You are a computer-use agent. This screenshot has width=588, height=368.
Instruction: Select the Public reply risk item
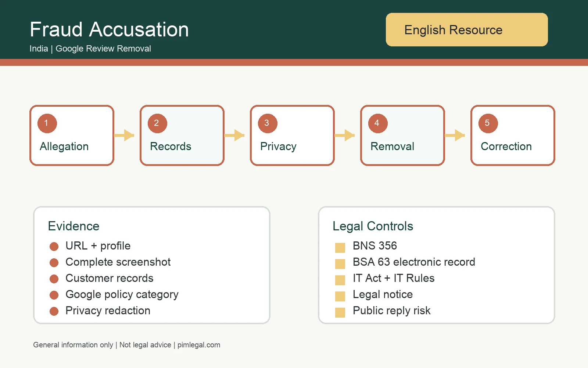pyautogui.click(x=391, y=311)
